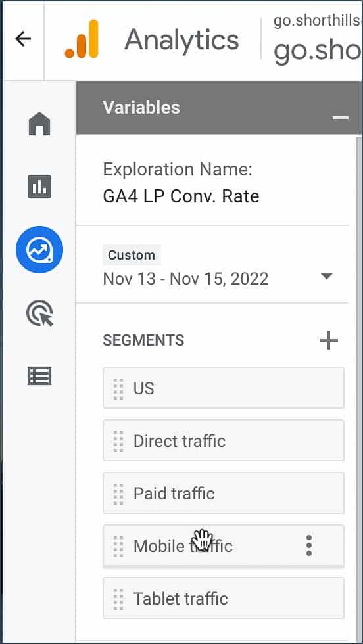
Task: Open the Nov 13 - Nov 15, 2022 date picker
Action: pos(185,279)
